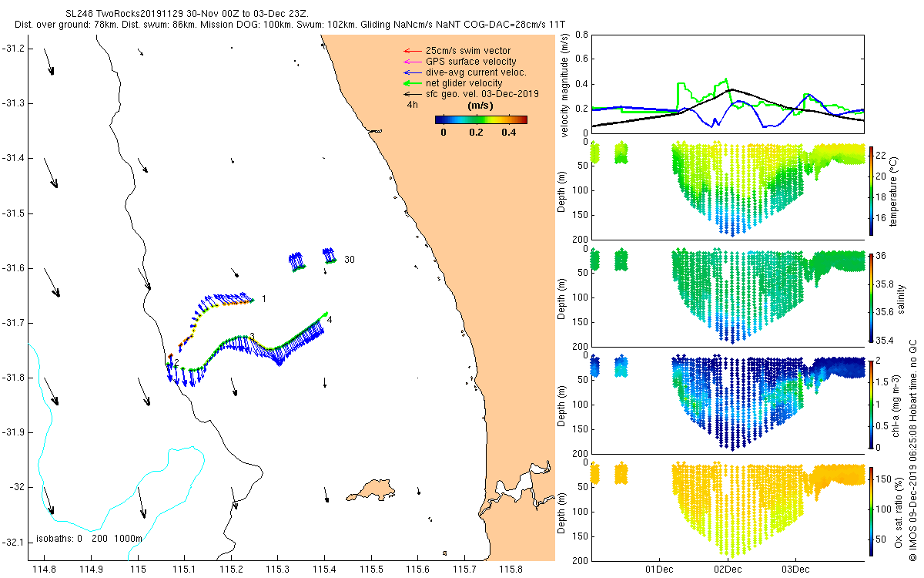Click the "1.5" tick on chl-a colorbar
This screenshot has width=924, height=578.
tap(883, 381)
